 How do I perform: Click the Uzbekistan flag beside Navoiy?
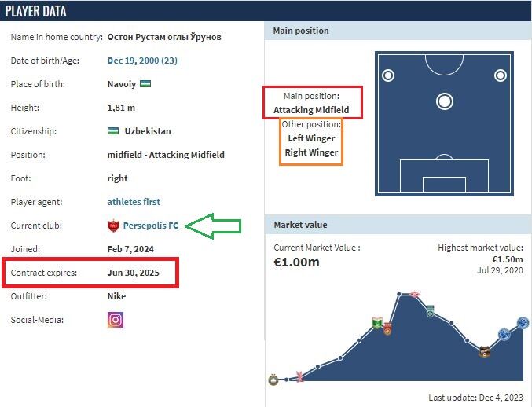tap(146, 84)
